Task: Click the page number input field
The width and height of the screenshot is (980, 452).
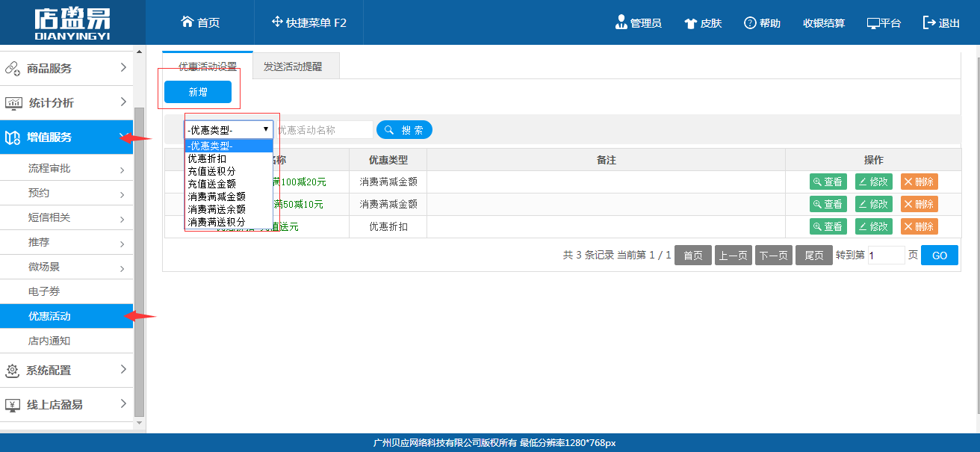Action: pyautogui.click(x=887, y=256)
